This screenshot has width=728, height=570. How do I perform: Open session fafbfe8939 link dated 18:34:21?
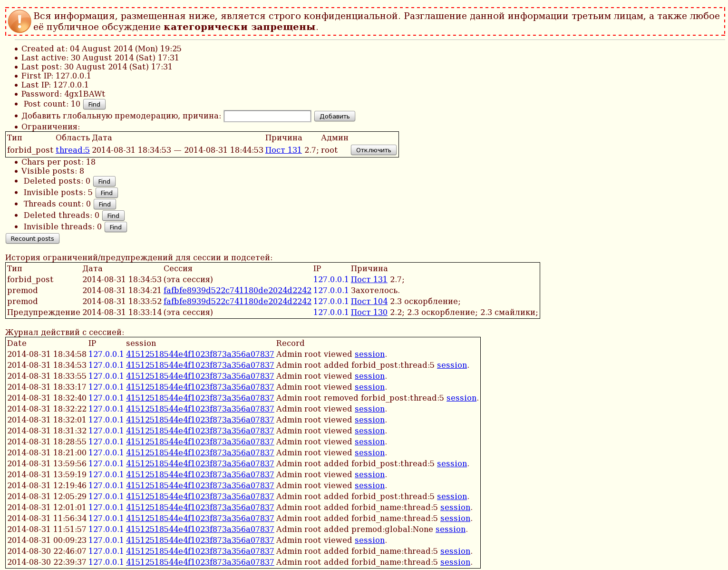coord(237,290)
